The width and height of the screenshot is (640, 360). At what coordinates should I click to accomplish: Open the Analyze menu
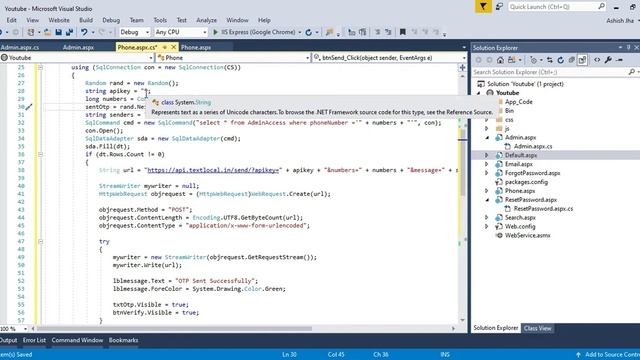click(x=207, y=20)
